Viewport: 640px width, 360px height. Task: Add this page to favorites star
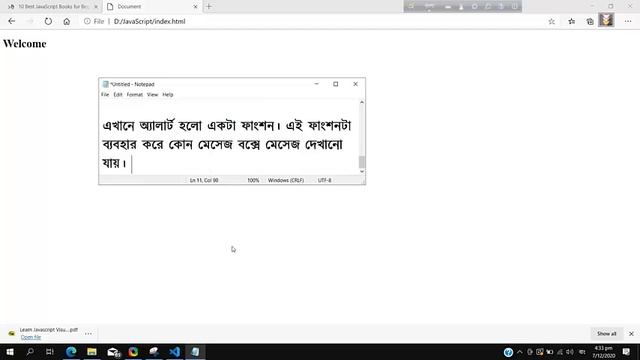551,21
